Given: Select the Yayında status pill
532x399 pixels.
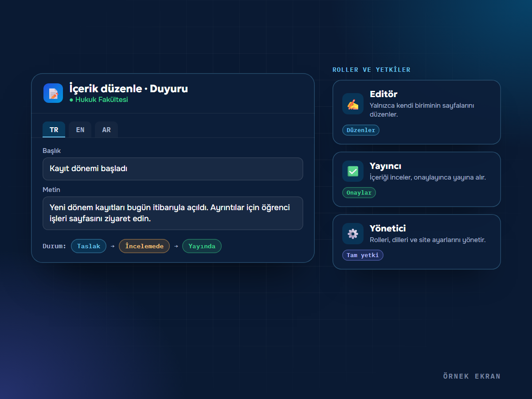Looking at the screenshot, I should 202,246.
